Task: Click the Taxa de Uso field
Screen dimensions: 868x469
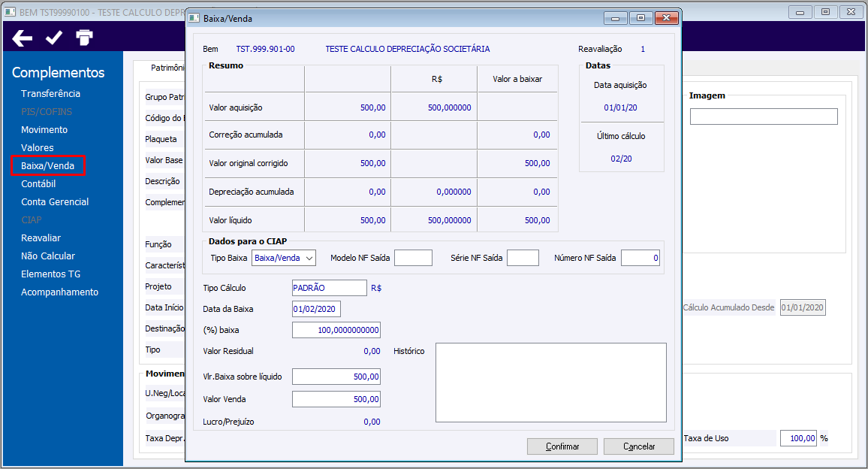Action: 798,438
